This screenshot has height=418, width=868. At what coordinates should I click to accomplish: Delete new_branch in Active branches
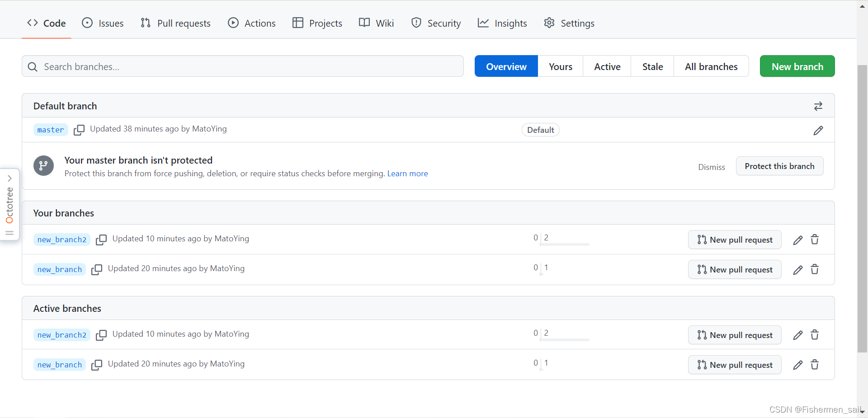pyautogui.click(x=815, y=365)
